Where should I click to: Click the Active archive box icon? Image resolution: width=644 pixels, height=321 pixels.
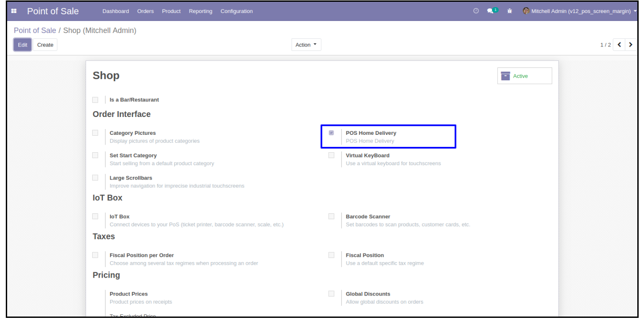505,76
